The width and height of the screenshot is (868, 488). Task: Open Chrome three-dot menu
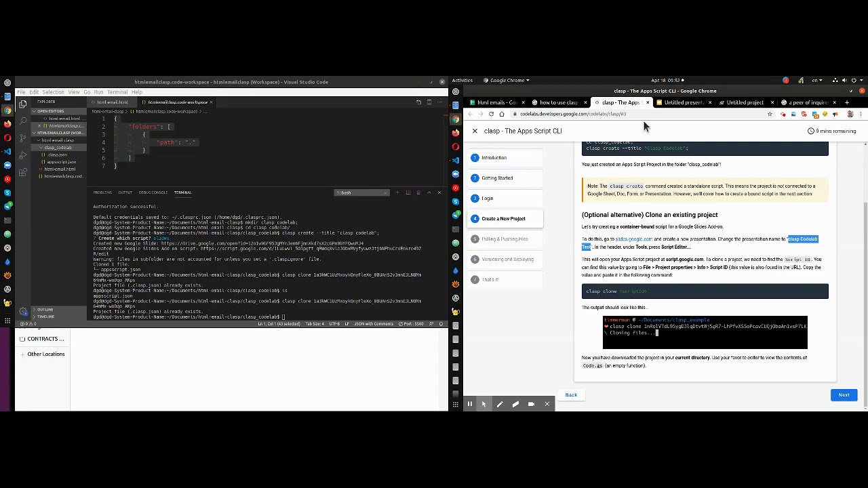[x=860, y=114]
